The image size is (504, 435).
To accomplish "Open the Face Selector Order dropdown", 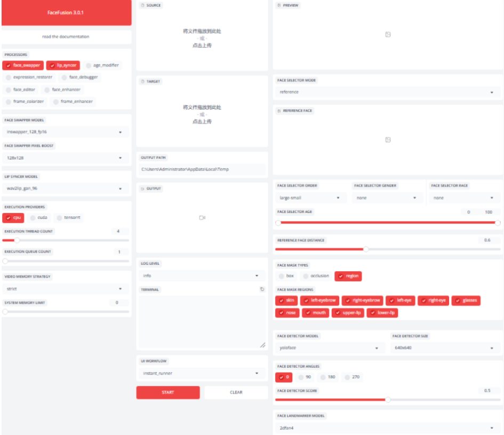I will [311, 198].
